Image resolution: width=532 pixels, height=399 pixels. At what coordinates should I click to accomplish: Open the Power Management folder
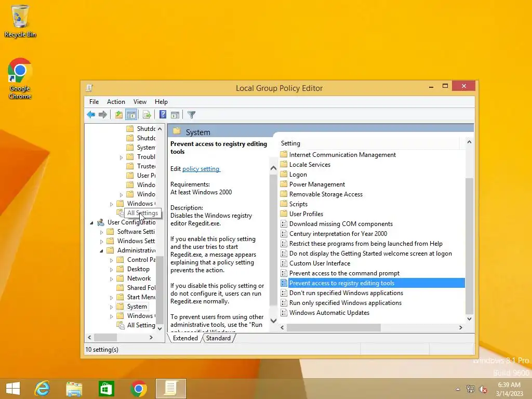pyautogui.click(x=317, y=184)
